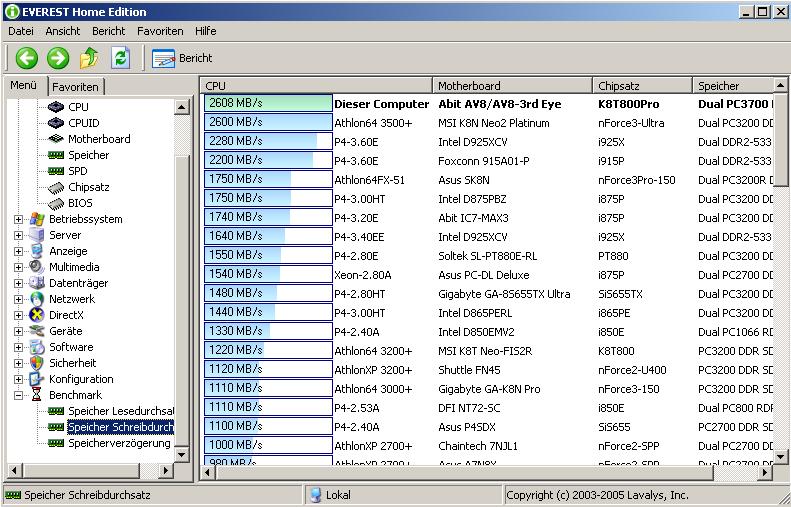Switch to the Menü tab
This screenshot has height=507, width=791.
click(x=24, y=85)
